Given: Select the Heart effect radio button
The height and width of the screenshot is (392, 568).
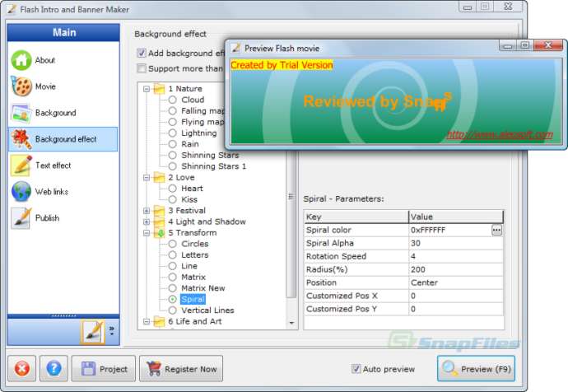Looking at the screenshot, I should click(x=172, y=189).
